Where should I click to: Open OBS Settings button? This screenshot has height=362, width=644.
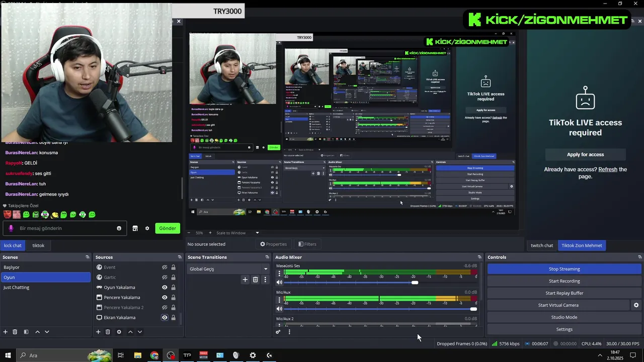564,329
